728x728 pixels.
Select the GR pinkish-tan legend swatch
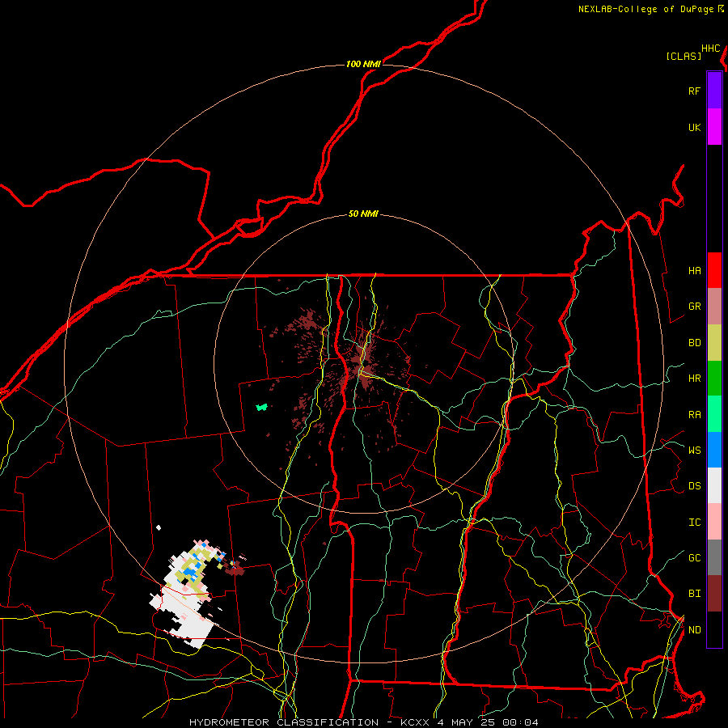click(x=714, y=307)
